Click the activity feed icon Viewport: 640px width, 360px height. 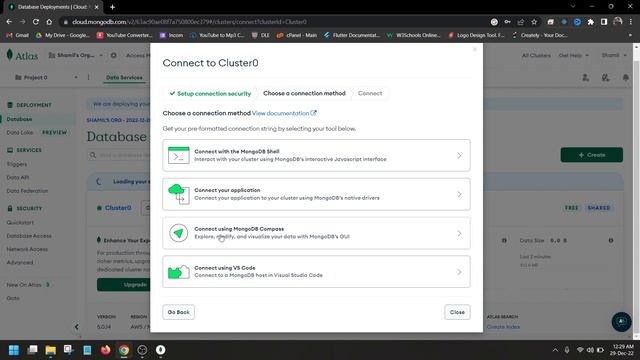[x=605, y=78]
